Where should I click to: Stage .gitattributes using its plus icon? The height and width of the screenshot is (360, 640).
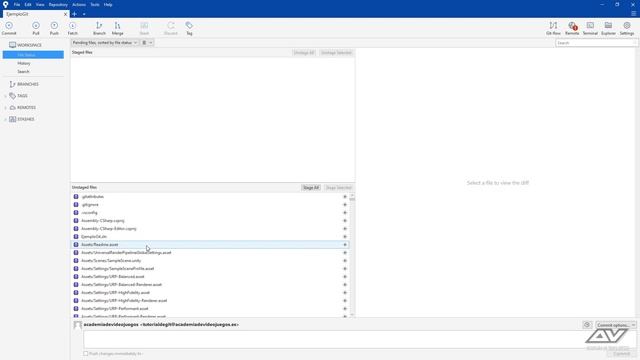pyautogui.click(x=345, y=197)
